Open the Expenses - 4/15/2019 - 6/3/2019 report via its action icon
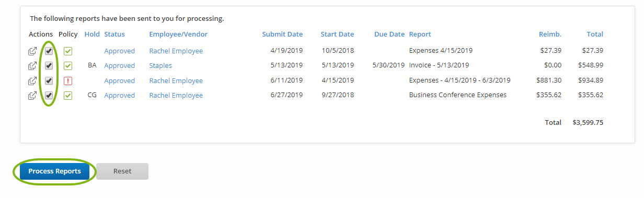 pos(32,81)
